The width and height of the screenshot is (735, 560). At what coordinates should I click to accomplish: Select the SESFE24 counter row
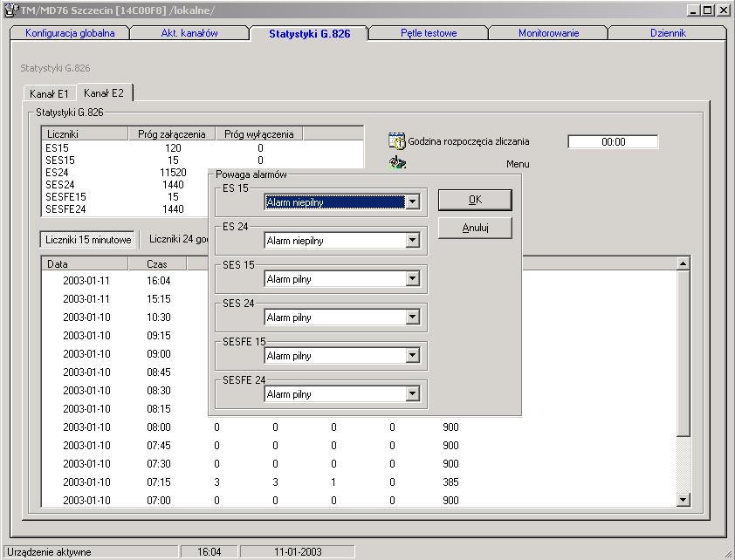(125, 208)
